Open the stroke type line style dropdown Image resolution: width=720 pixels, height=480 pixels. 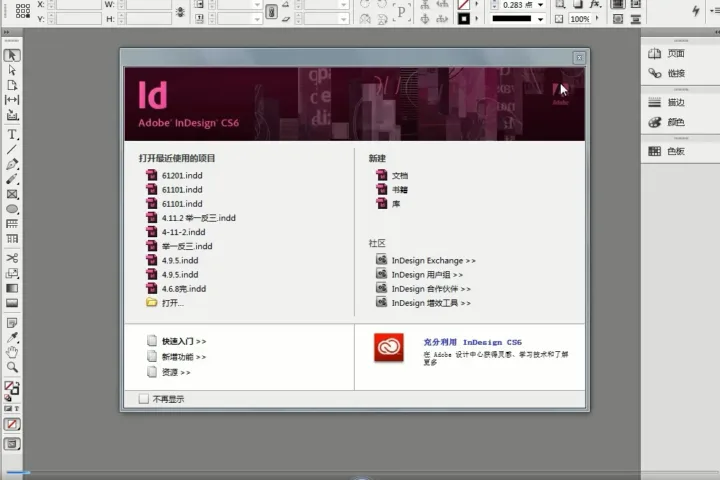click(540, 19)
